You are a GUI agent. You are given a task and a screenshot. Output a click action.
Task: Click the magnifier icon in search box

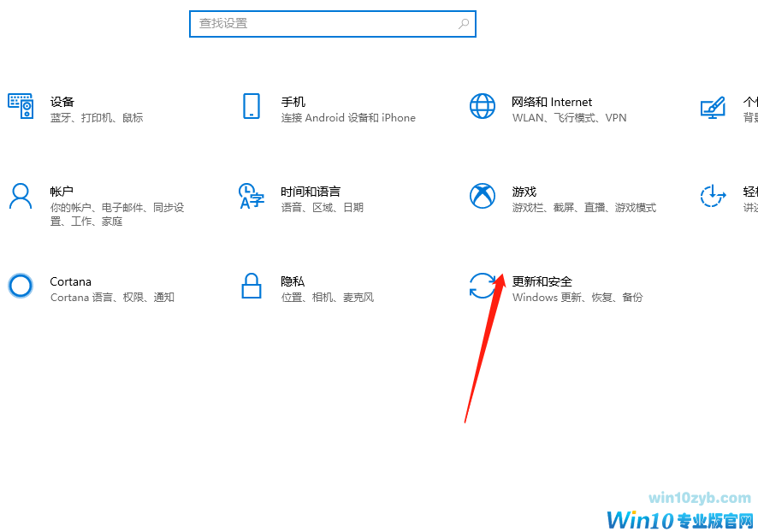464,24
